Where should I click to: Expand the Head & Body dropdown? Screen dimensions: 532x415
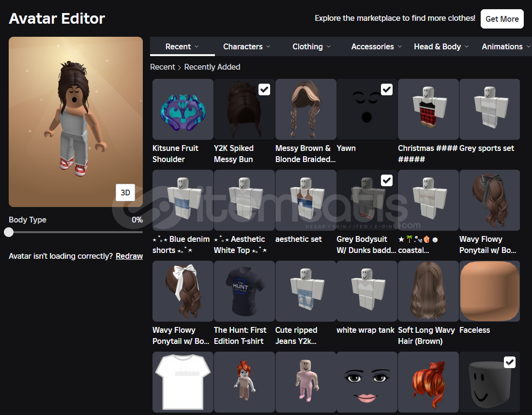[441, 47]
